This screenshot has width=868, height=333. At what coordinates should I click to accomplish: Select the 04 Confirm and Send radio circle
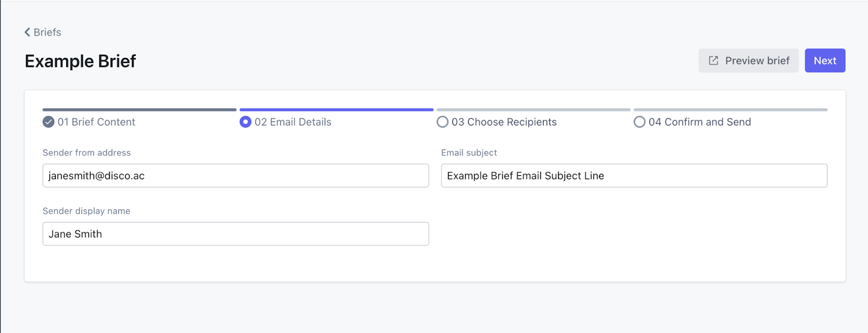click(640, 122)
